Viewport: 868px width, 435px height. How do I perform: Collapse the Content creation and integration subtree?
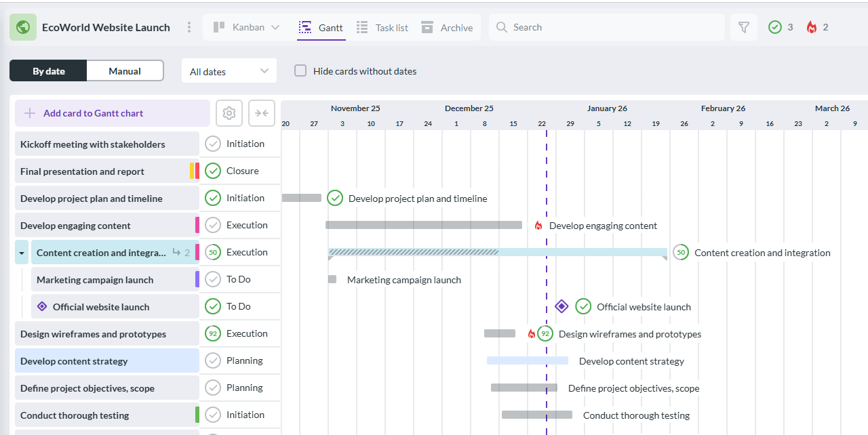coord(20,251)
